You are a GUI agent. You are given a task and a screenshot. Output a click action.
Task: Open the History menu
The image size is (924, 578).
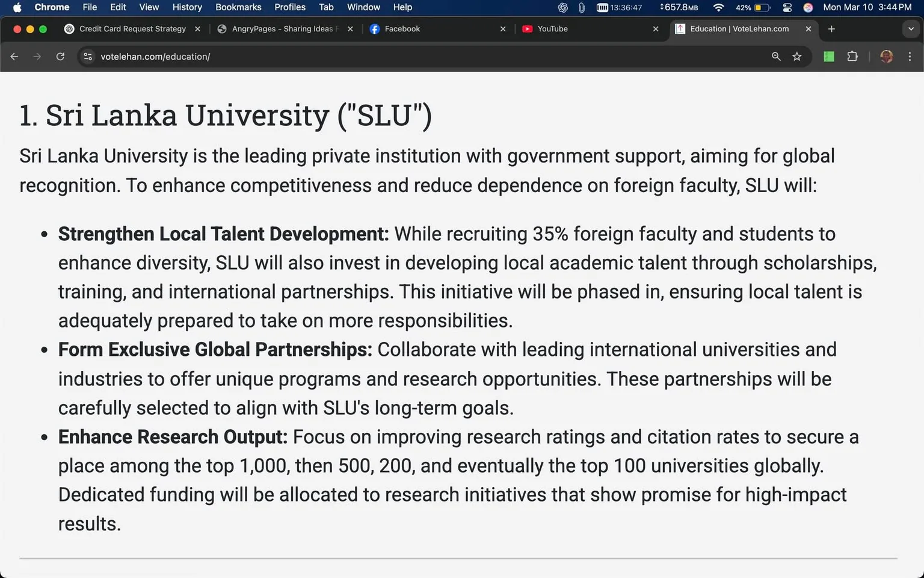(186, 7)
